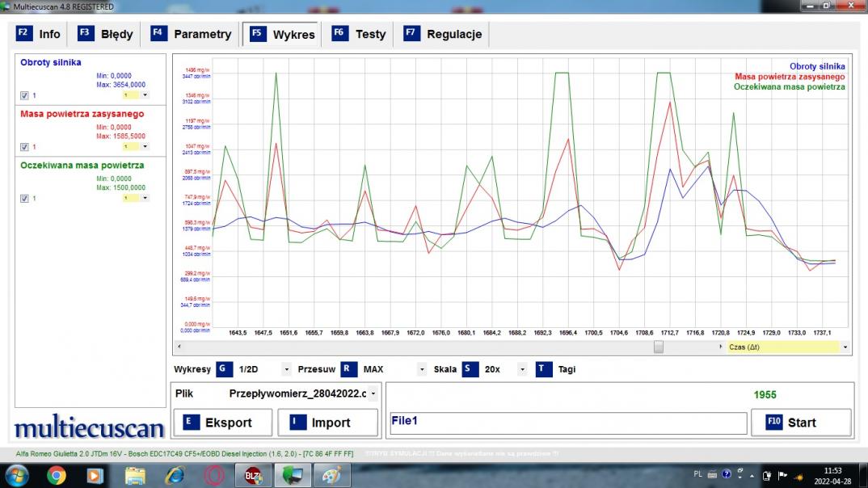Viewport: 868px width, 488px height.
Task: Go to the Błędy tab
Action: 107,34
